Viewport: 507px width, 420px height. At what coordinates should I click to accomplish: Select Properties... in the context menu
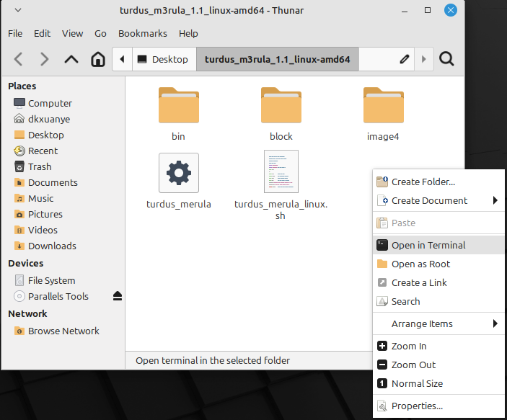(417, 406)
